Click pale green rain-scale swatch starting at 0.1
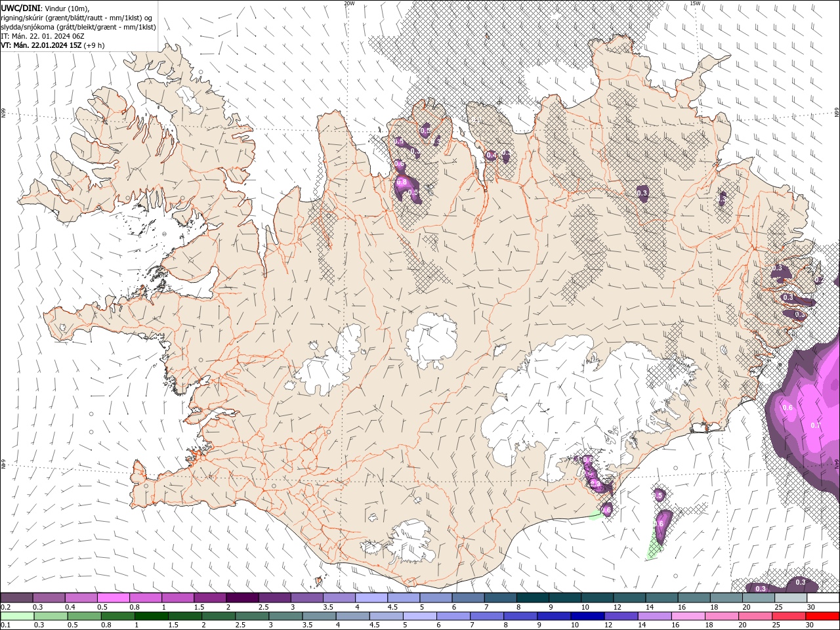 [x=17, y=616]
